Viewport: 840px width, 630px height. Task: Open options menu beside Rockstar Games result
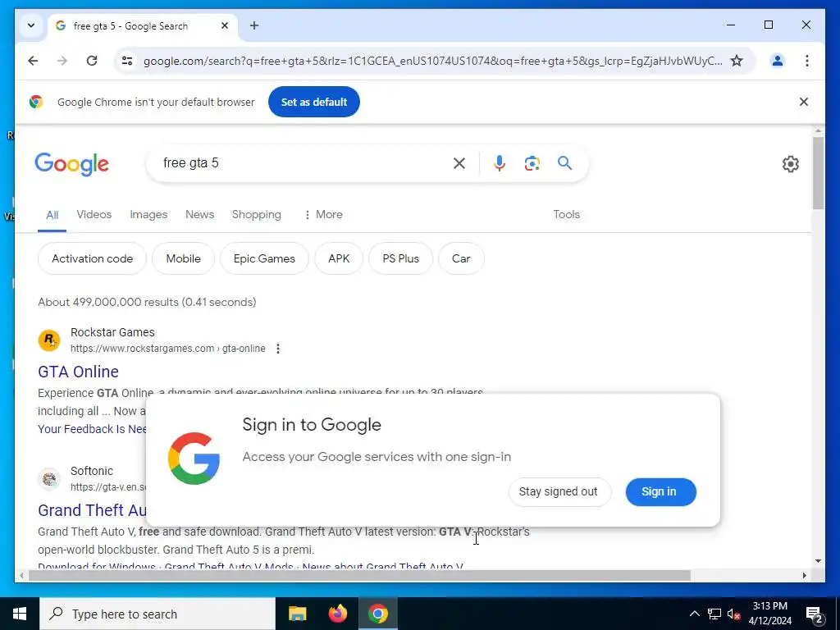277,349
